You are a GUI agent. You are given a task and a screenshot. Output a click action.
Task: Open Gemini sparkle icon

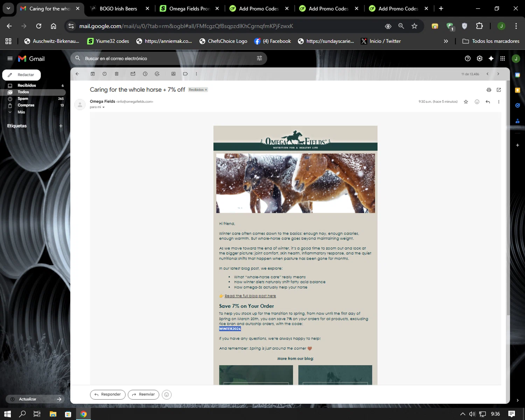point(491,58)
